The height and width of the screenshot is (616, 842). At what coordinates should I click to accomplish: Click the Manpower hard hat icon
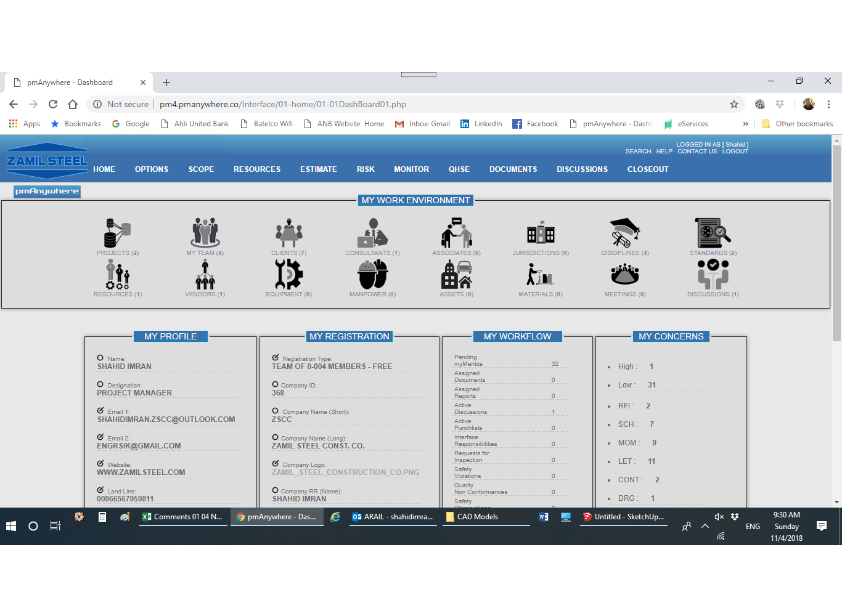(372, 274)
